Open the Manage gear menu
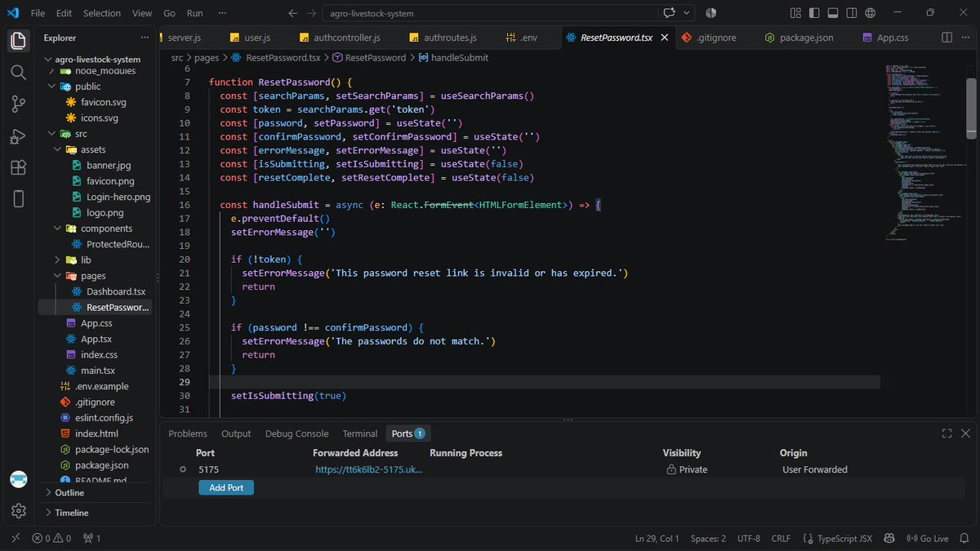Viewport: 980px width, 551px height. [18, 511]
